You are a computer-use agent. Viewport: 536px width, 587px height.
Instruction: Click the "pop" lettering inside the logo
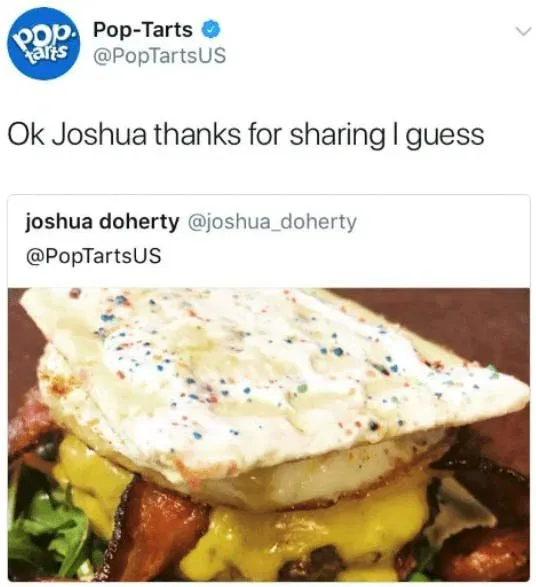coord(44,37)
